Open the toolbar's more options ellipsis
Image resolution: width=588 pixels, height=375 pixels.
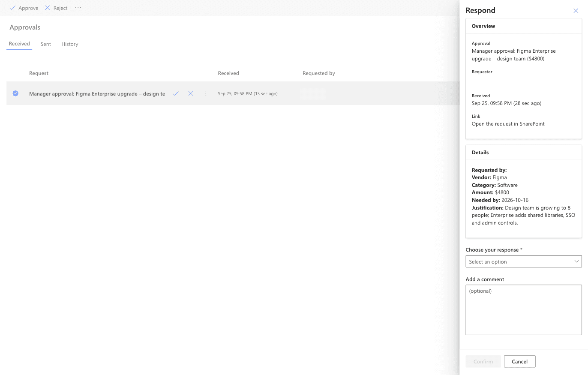(78, 8)
